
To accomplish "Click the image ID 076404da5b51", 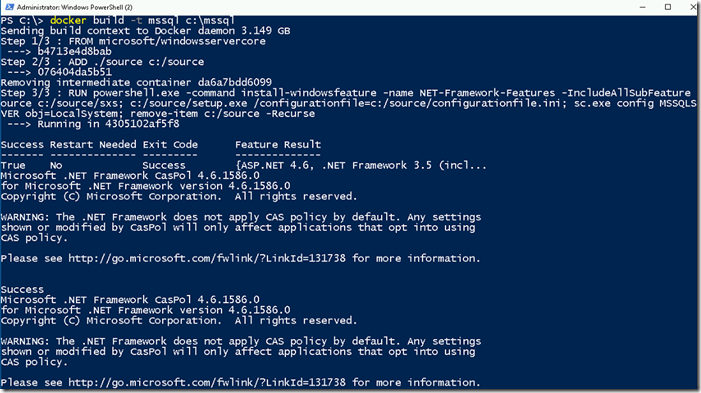I will click(x=74, y=72).
